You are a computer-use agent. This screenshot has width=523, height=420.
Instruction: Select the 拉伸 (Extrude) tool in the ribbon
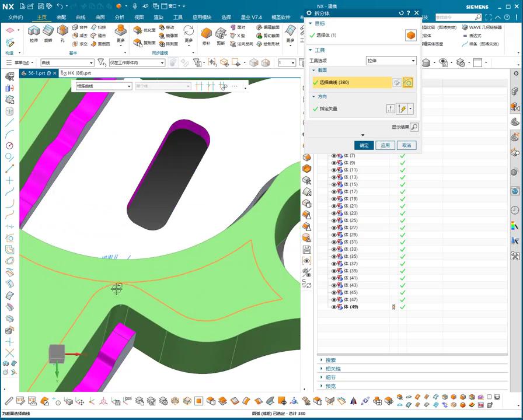pos(33,32)
